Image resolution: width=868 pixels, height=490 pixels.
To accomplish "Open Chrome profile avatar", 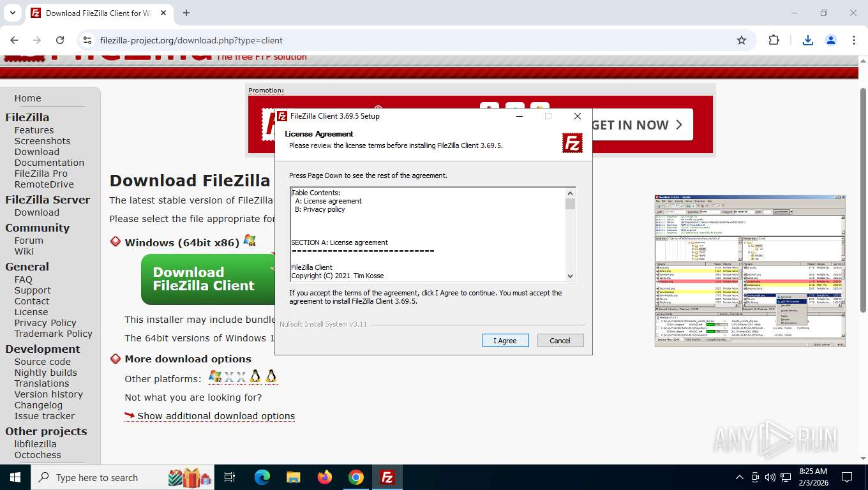I will pos(831,40).
